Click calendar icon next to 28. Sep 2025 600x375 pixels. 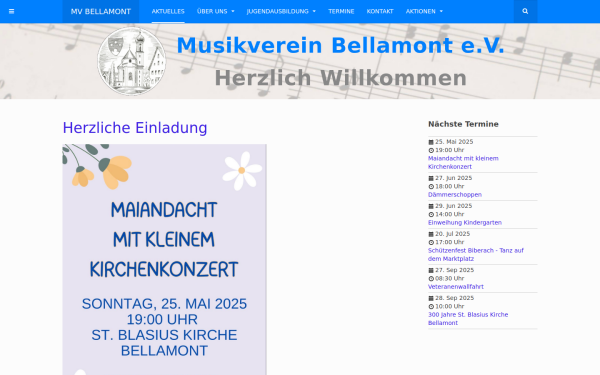click(431, 298)
